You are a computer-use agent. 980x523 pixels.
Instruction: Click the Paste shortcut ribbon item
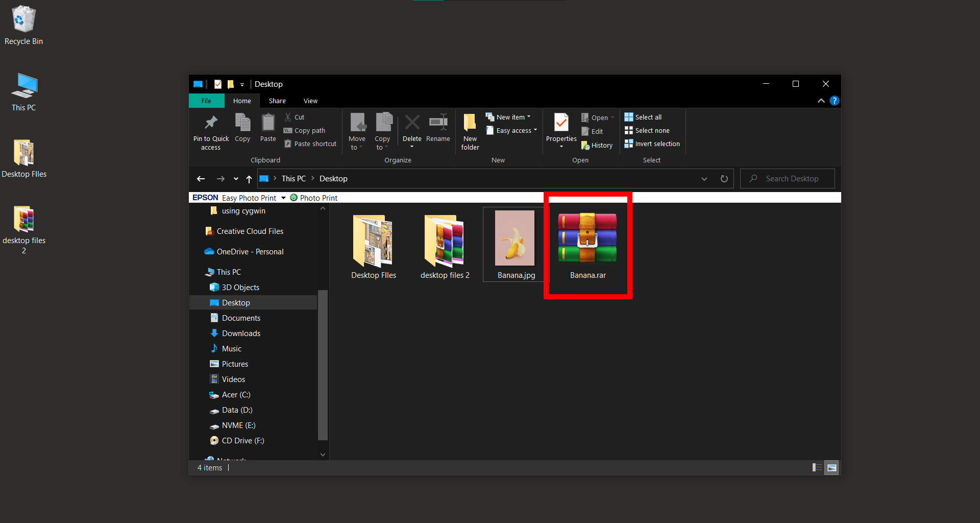click(310, 144)
